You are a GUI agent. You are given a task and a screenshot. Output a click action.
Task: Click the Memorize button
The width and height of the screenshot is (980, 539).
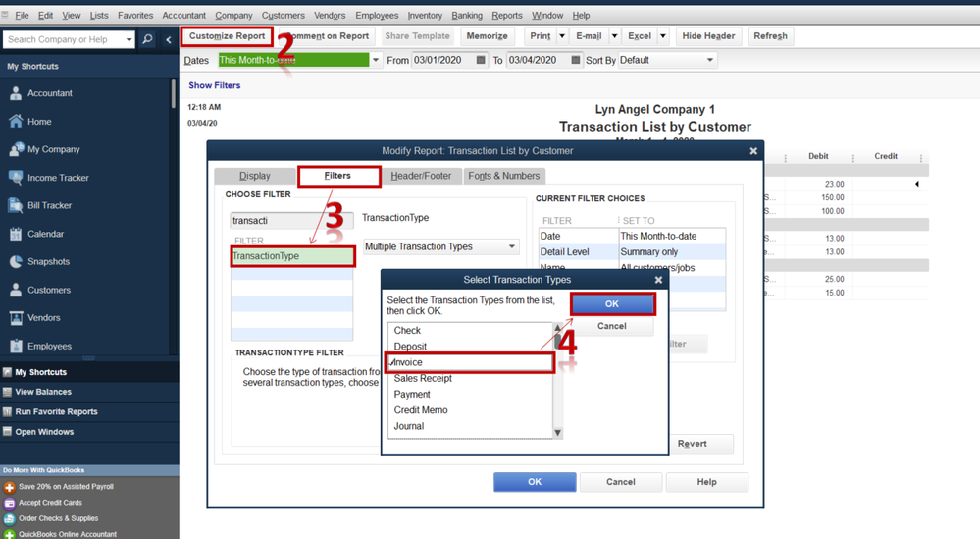487,36
